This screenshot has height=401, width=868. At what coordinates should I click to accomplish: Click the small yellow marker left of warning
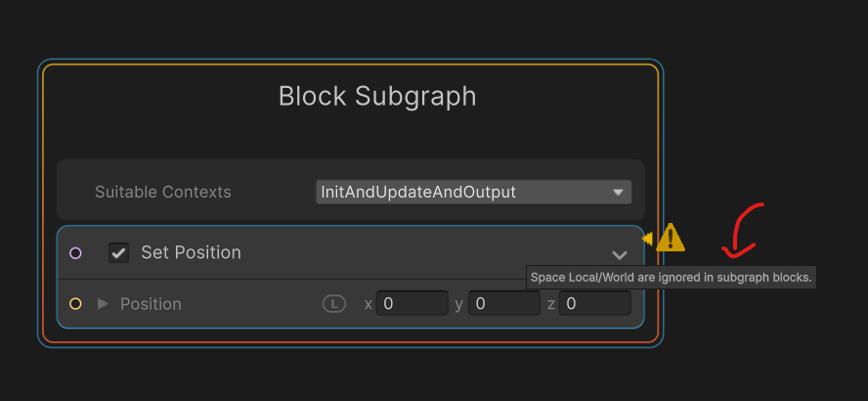(x=647, y=238)
